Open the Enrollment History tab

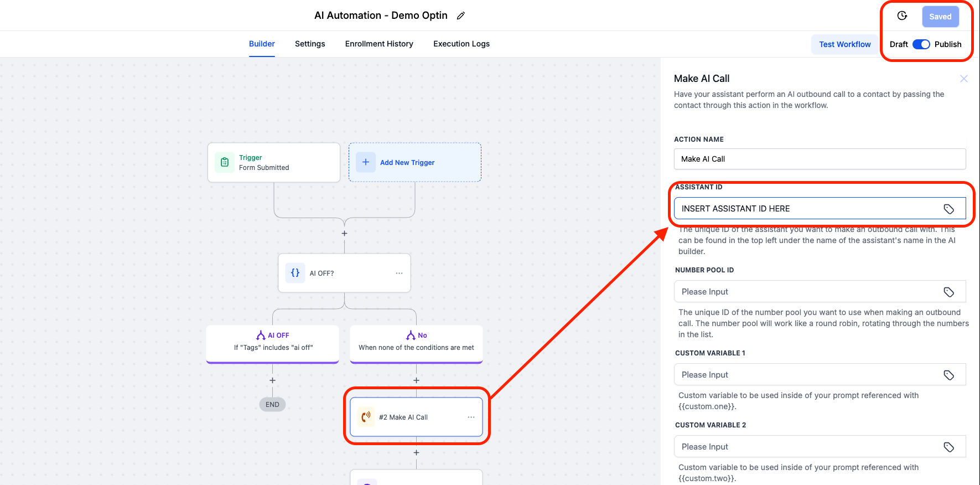pos(379,44)
